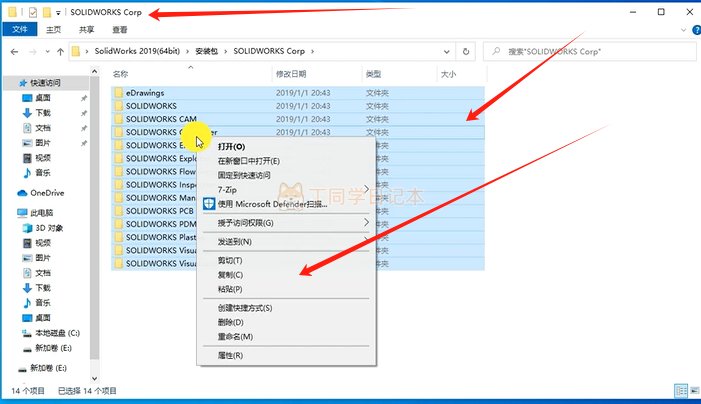Viewport: 701px width, 404px height.
Task: Open the View ribbon tab
Action: pyautogui.click(x=119, y=29)
